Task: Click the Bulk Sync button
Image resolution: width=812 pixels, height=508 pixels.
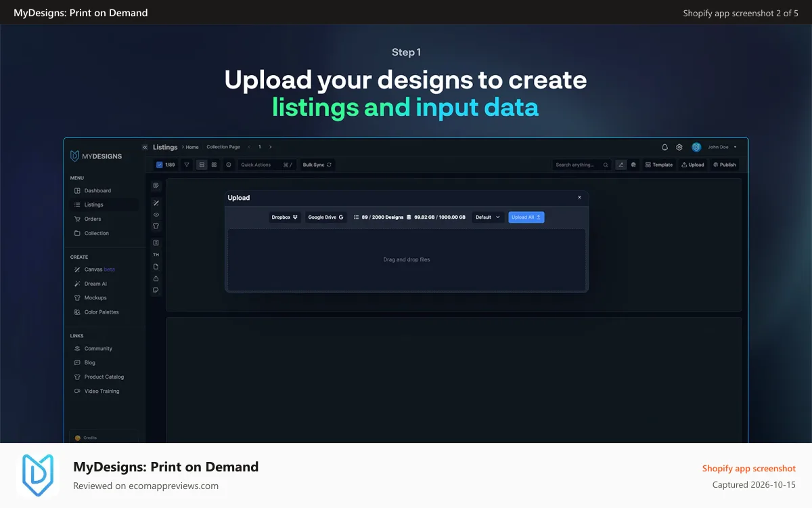Action: 317,165
